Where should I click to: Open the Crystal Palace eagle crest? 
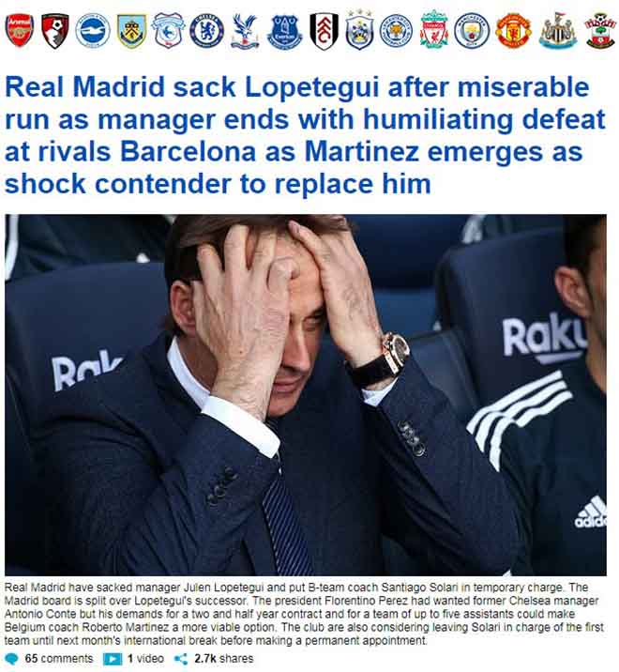245,31
